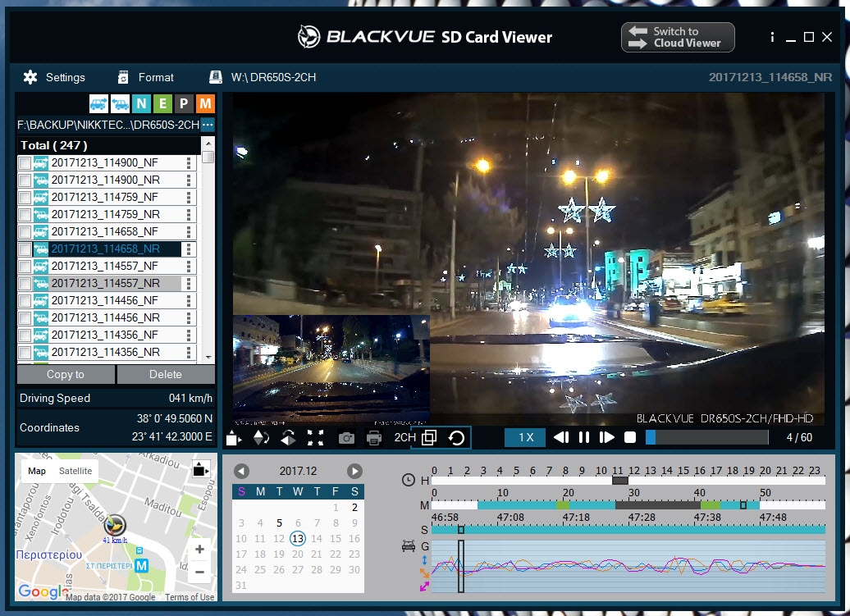Print the current video frame

pyautogui.click(x=374, y=438)
